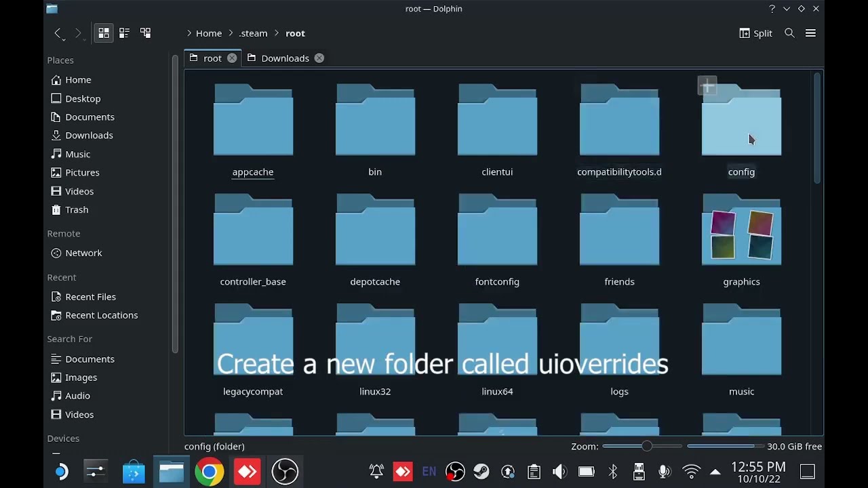Viewport: 868px width, 488px height.
Task: Click Home in the breadcrumb path
Action: 209,33
